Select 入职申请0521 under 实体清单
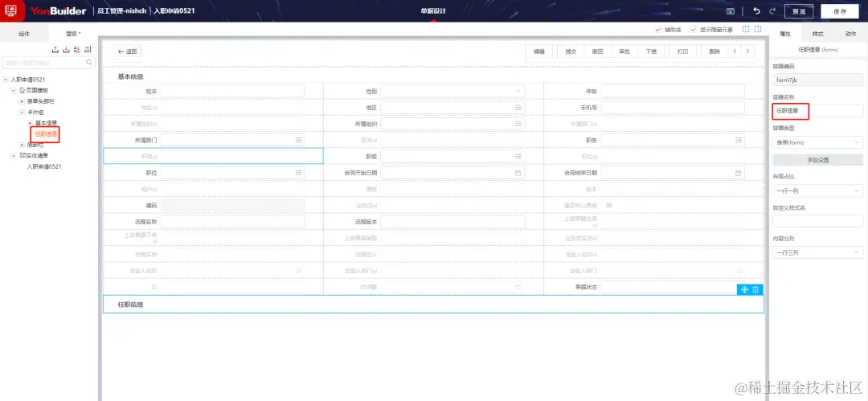 44,166
